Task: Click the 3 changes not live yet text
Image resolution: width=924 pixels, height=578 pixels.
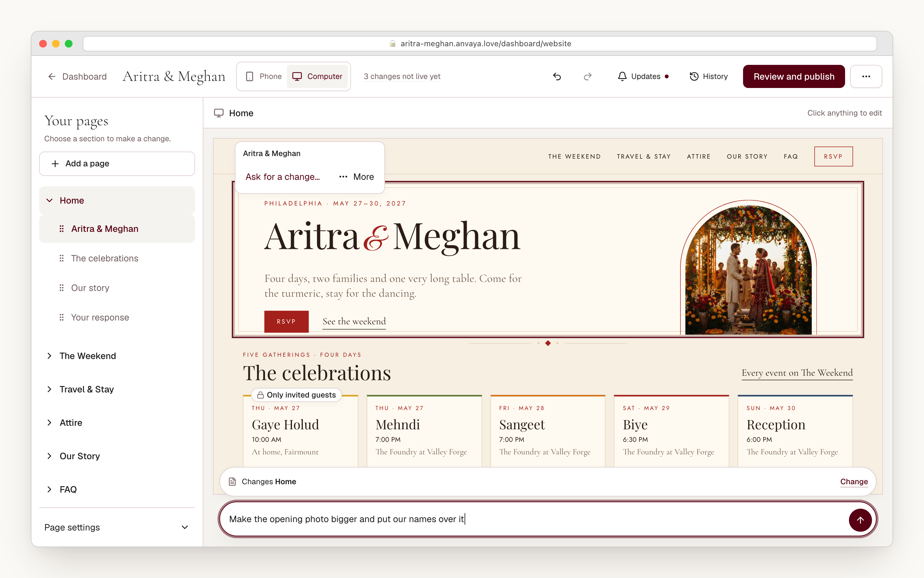Action: (402, 76)
